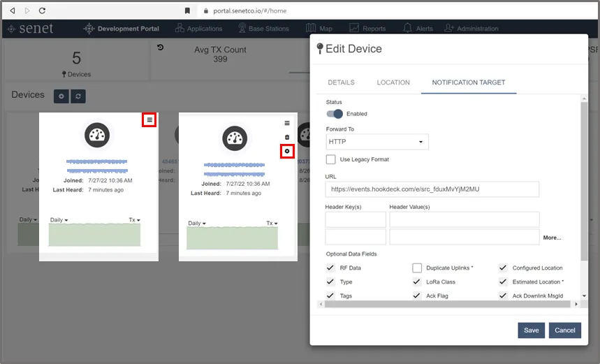Click scroll right arrow of horizontal scrollbar
This screenshot has height=364, width=600.
(576, 304)
